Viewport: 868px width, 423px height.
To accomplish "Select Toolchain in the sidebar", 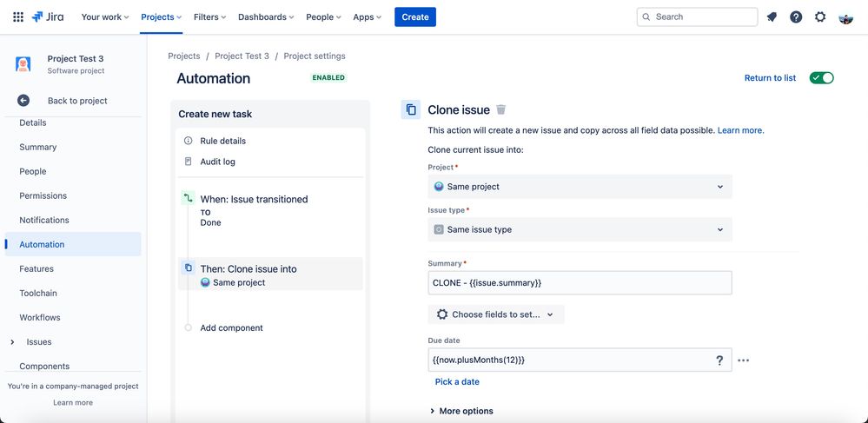I will [38, 293].
